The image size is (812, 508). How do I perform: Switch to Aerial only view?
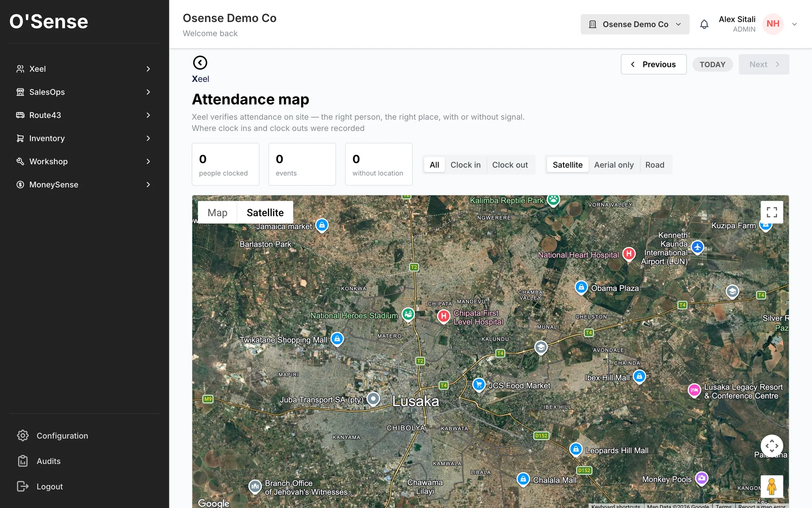(x=614, y=165)
